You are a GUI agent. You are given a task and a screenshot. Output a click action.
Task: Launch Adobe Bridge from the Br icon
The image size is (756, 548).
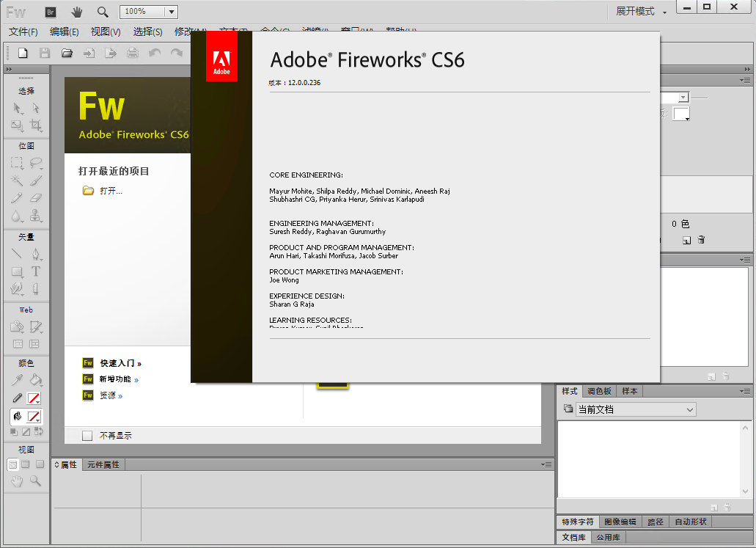pyautogui.click(x=50, y=12)
